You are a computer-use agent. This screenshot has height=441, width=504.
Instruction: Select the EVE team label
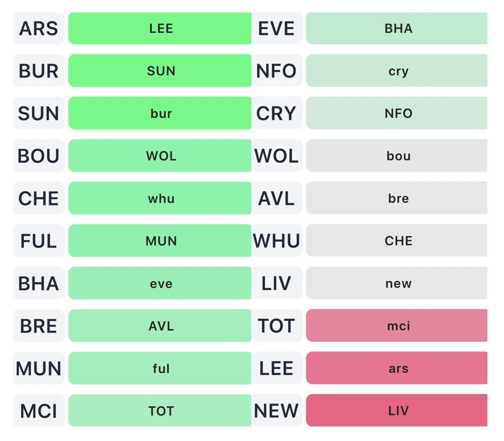[276, 29]
